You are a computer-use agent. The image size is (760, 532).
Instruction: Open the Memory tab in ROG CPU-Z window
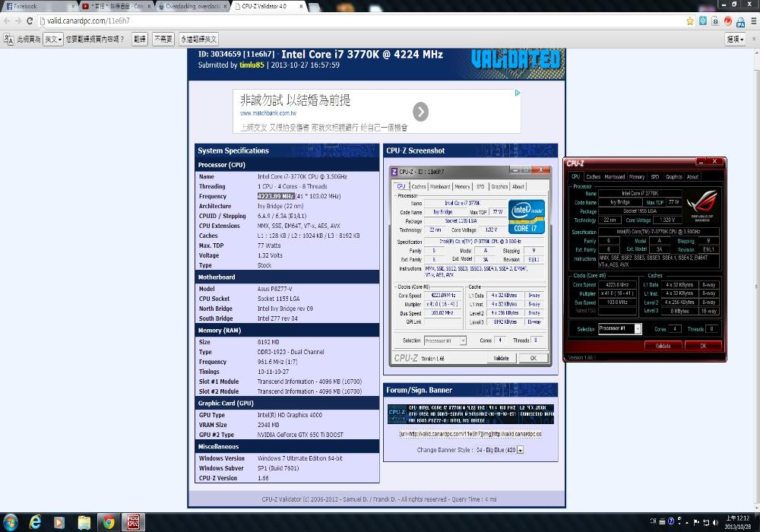click(637, 177)
